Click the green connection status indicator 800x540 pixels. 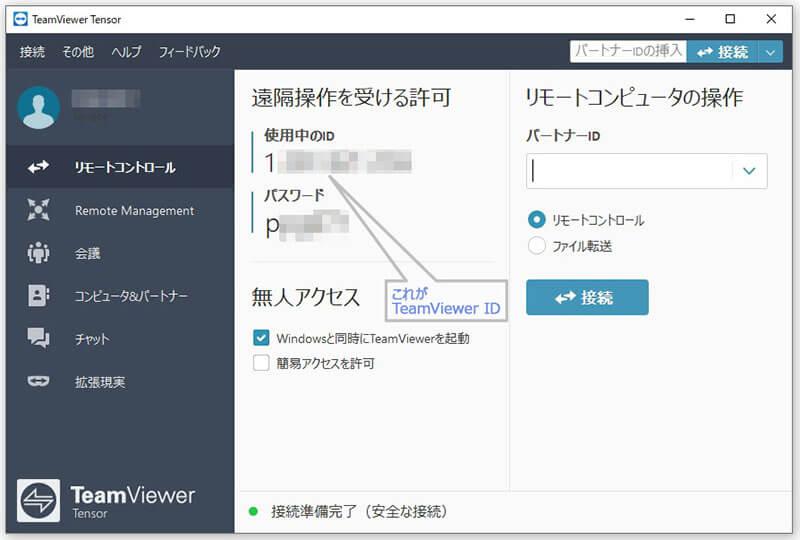pyautogui.click(x=253, y=511)
